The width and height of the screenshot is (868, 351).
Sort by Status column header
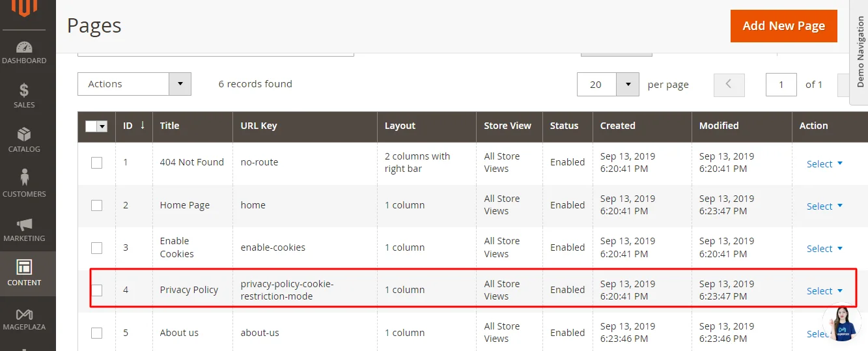567,126
